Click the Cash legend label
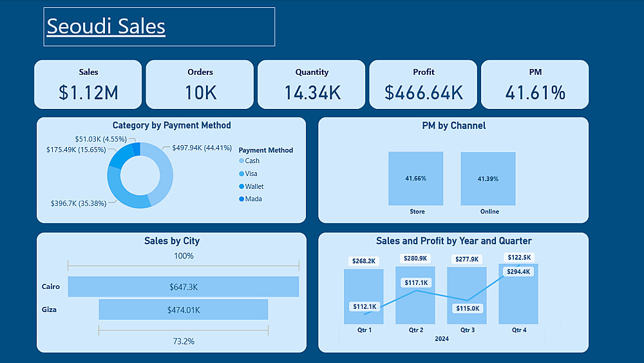The height and width of the screenshot is (363, 644). point(252,161)
